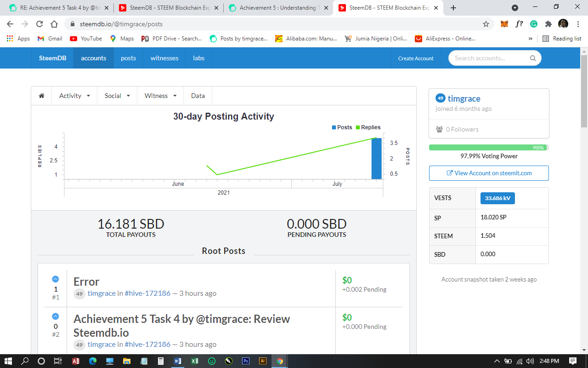Open the PDF Drive bookmark
Image resolution: width=588 pixels, height=368 pixels.
click(x=171, y=39)
